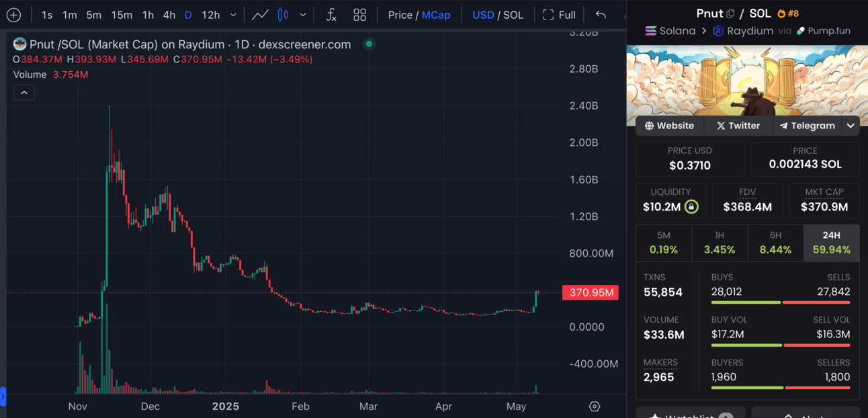
Task: Open the more timeframes dropdown
Action: (x=233, y=15)
